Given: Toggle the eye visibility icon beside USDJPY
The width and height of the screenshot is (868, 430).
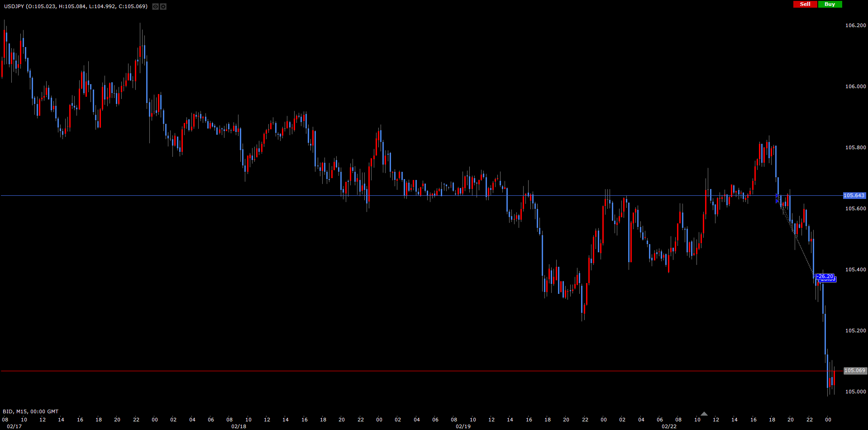Looking at the screenshot, I should point(155,7).
